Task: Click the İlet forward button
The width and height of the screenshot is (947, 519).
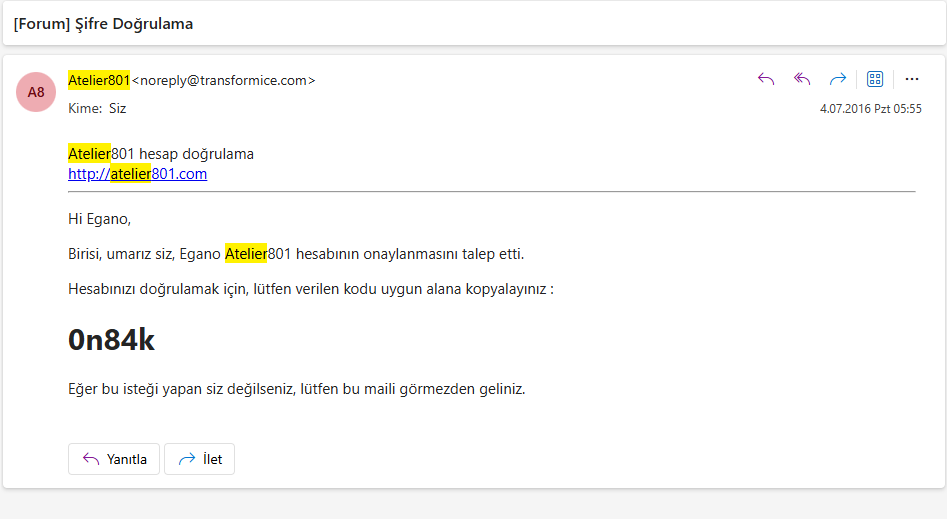Action: [199, 459]
